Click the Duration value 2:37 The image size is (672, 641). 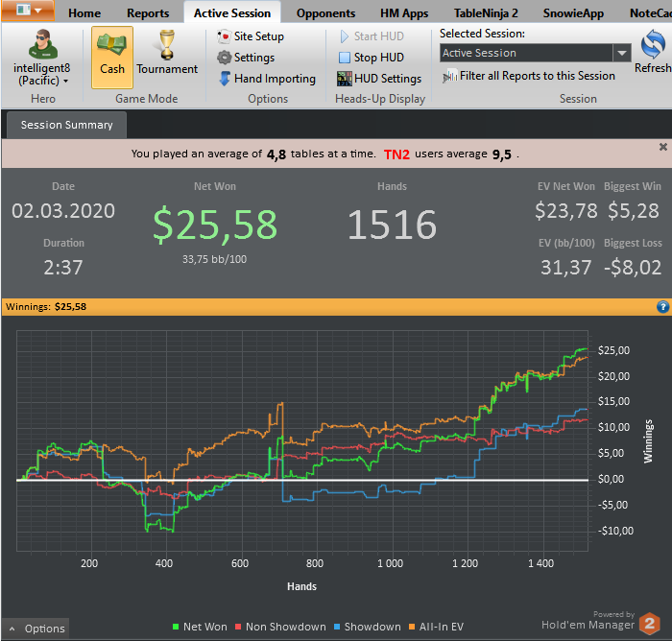[x=63, y=268]
